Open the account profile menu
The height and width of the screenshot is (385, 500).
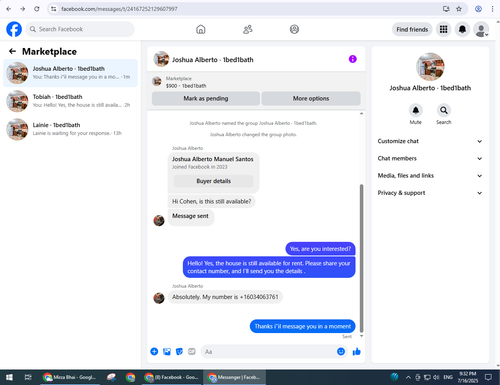[481, 29]
